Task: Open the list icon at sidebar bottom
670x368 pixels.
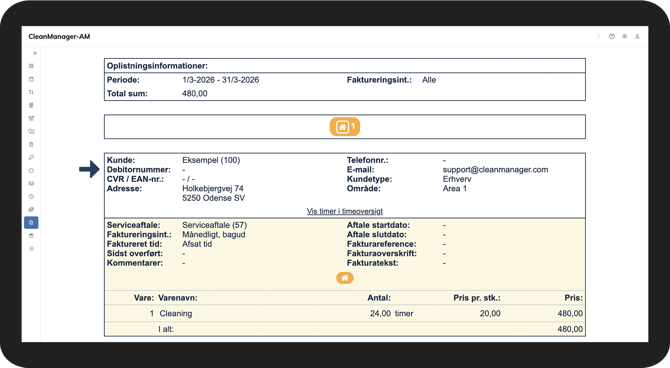Action: (x=31, y=249)
